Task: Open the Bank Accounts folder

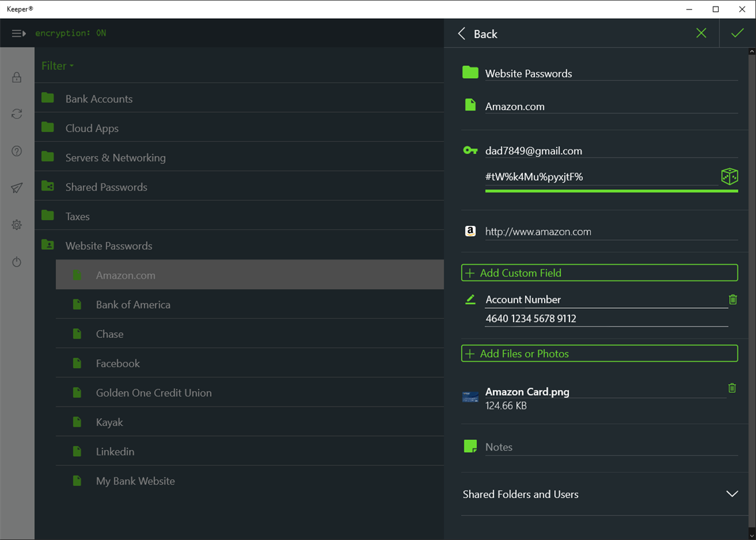Action: point(99,99)
